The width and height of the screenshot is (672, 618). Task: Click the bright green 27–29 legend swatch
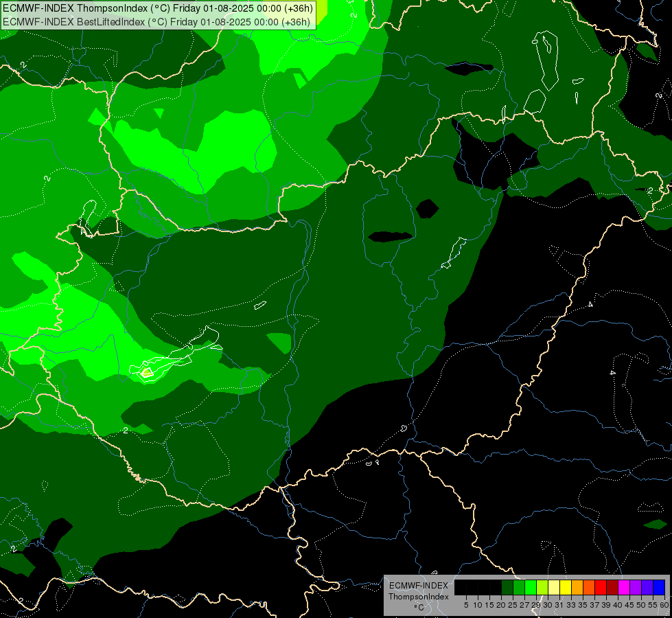point(531,587)
